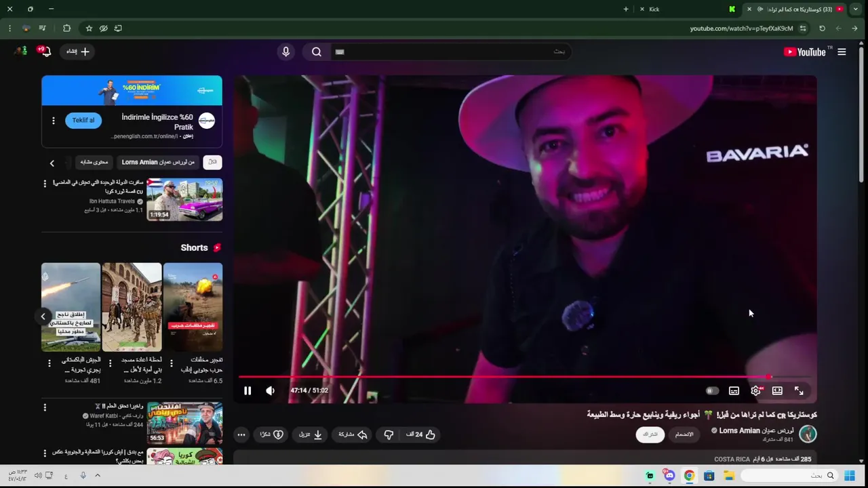Open the Chrome extensions puzzle icon
This screenshot has width=868, height=488.
click(x=66, y=28)
